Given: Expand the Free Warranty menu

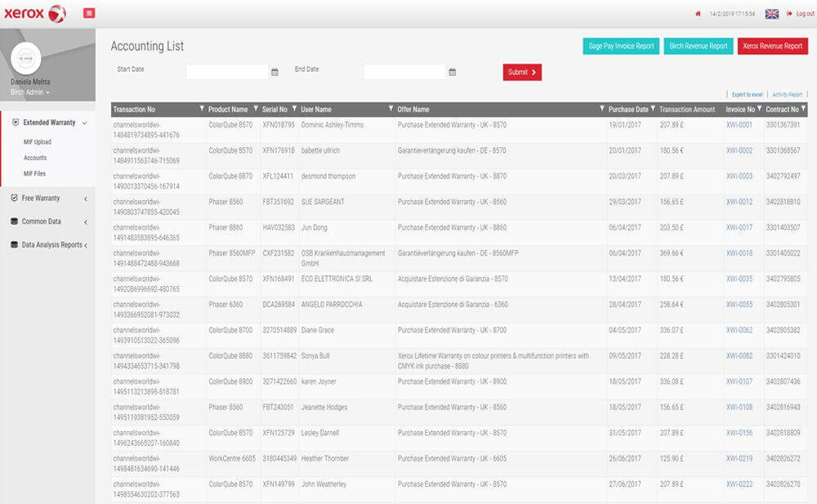Looking at the screenshot, I should (48, 198).
